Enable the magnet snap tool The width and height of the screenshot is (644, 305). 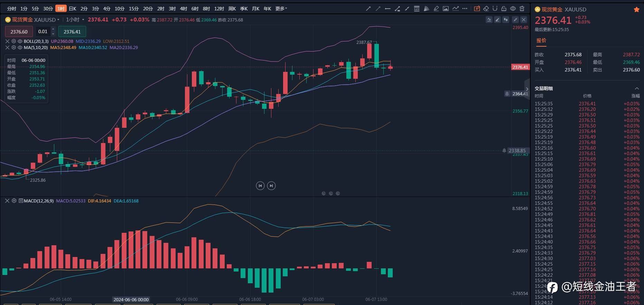495,9
